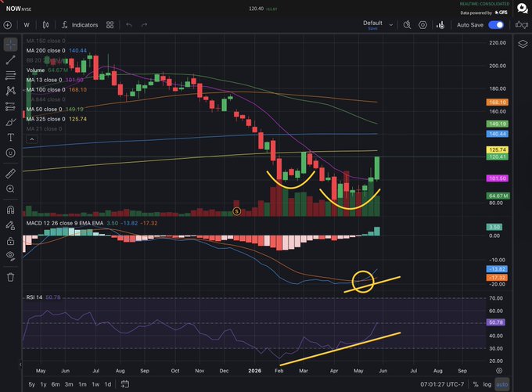Viewport: 532px width, 392px height.
Task: Select the forecasting position tool
Action: coord(10,106)
